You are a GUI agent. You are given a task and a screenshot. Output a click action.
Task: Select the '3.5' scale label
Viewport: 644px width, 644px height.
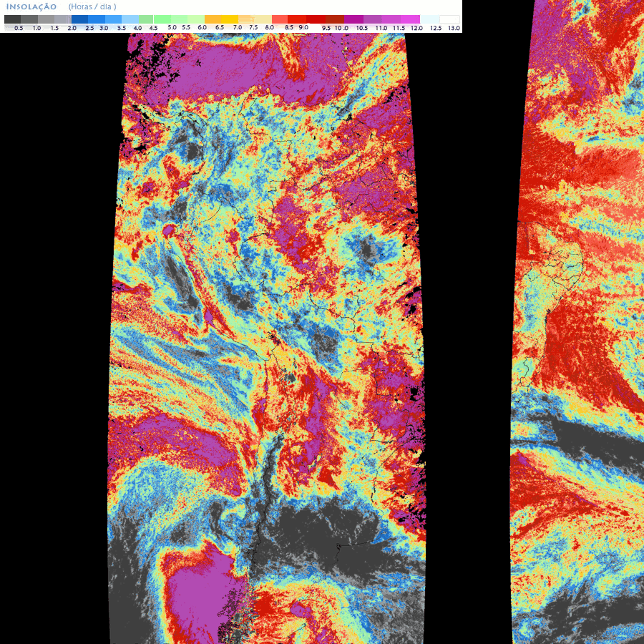pyautogui.click(x=122, y=29)
